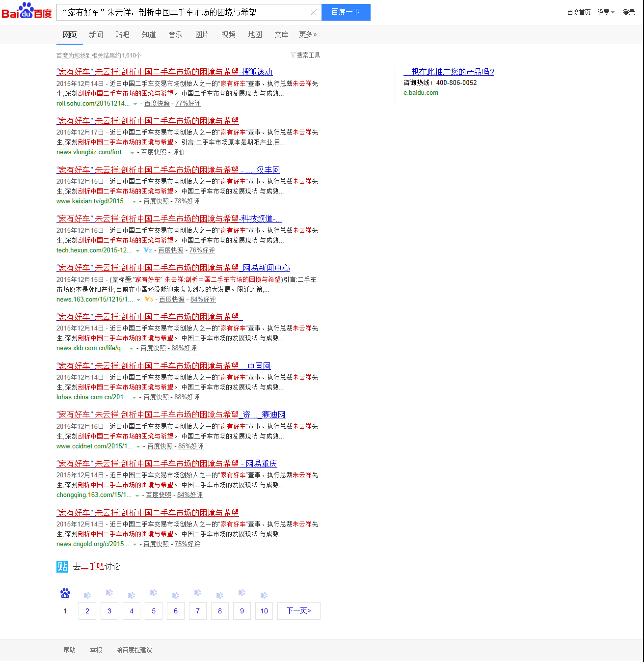This screenshot has height=662, width=644.
Task: Expand dropdown arrow next to news.163.com URL
Action: point(138,300)
